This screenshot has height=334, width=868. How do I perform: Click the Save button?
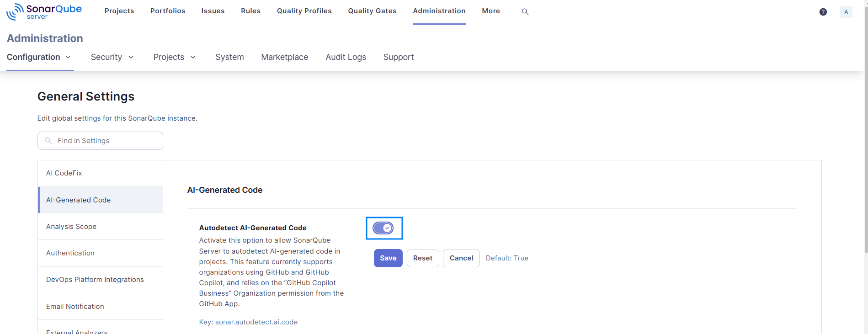pos(388,258)
